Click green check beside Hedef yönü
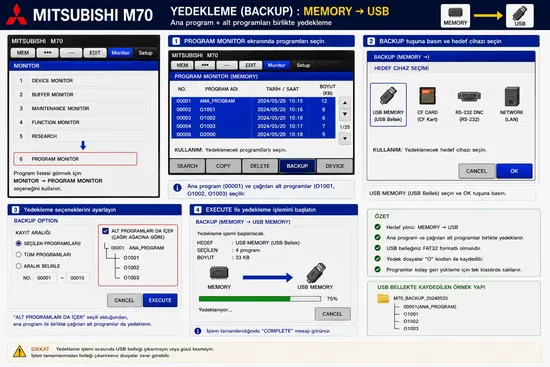The height and width of the screenshot is (367, 550). click(x=377, y=227)
